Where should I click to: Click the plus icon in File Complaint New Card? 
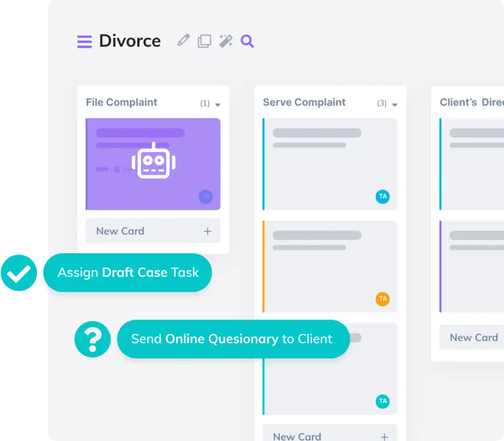pos(208,231)
